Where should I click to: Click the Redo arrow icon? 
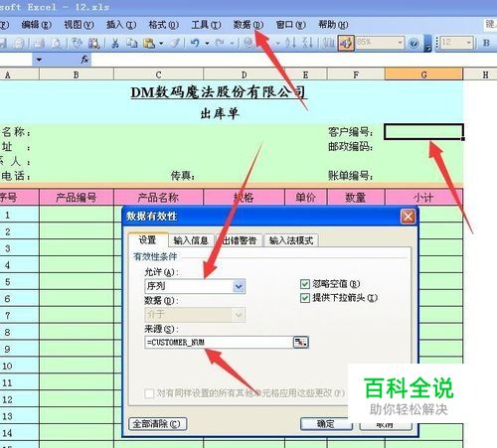pos(220,43)
